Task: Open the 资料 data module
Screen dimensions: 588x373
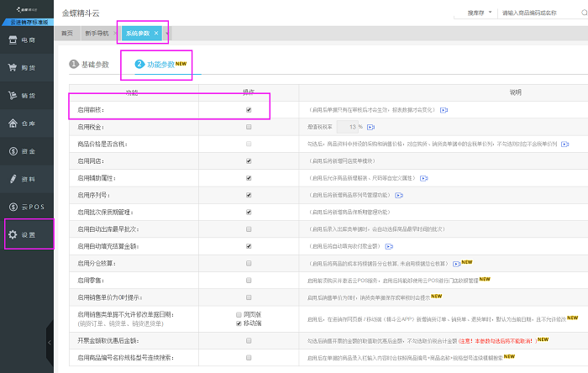Action: pyautogui.click(x=26, y=179)
